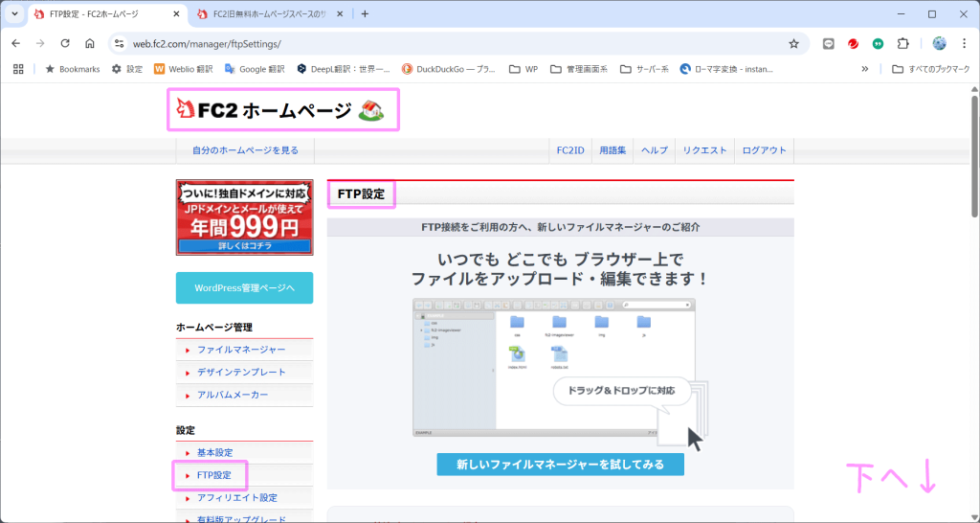Viewport: 980px width, 523px height.
Task: Open site information icon in address bar
Action: point(120,44)
